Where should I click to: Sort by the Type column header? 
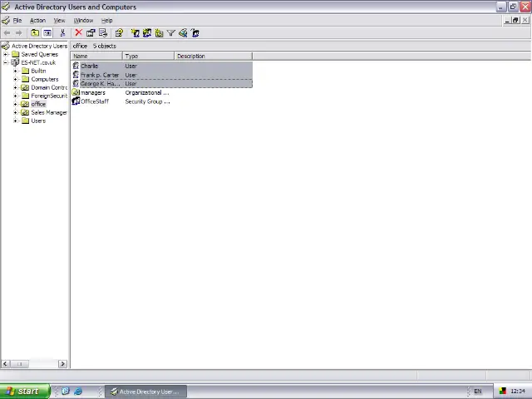(x=148, y=56)
